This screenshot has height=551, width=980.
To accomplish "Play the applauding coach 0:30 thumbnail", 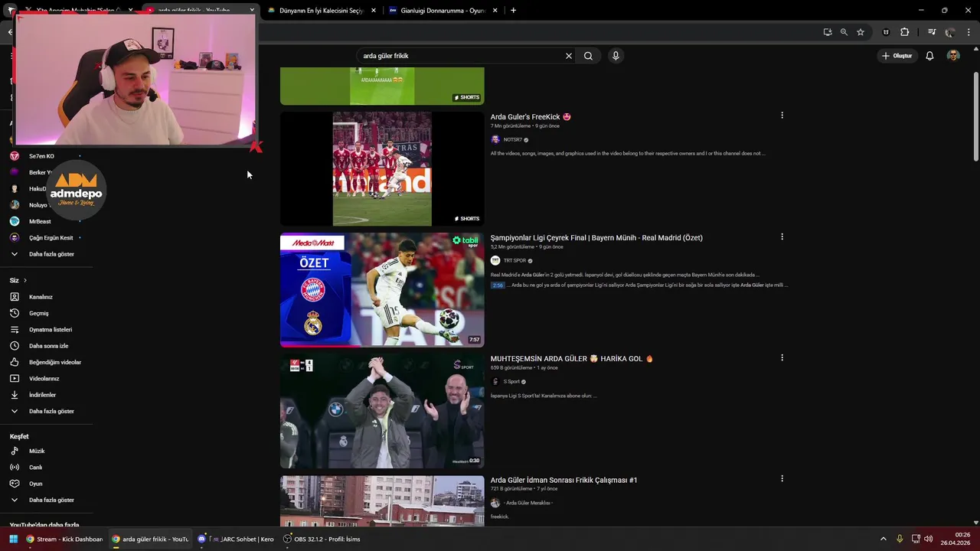I will coord(382,411).
